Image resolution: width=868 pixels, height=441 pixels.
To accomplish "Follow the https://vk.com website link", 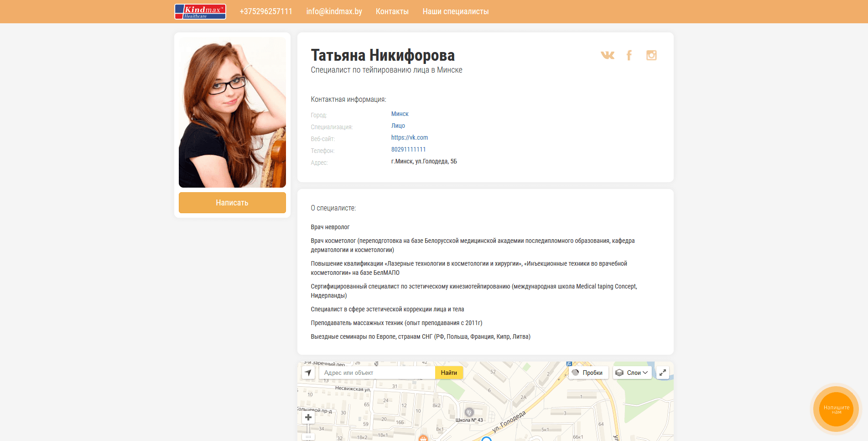I will pos(409,137).
